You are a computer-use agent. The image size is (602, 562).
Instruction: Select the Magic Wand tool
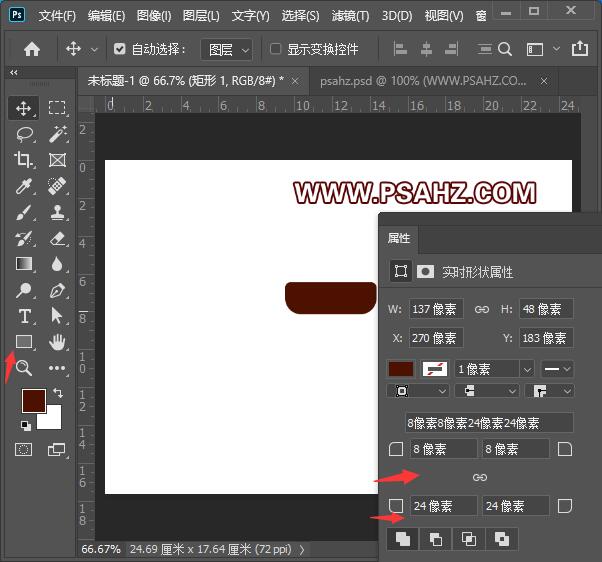(57, 134)
